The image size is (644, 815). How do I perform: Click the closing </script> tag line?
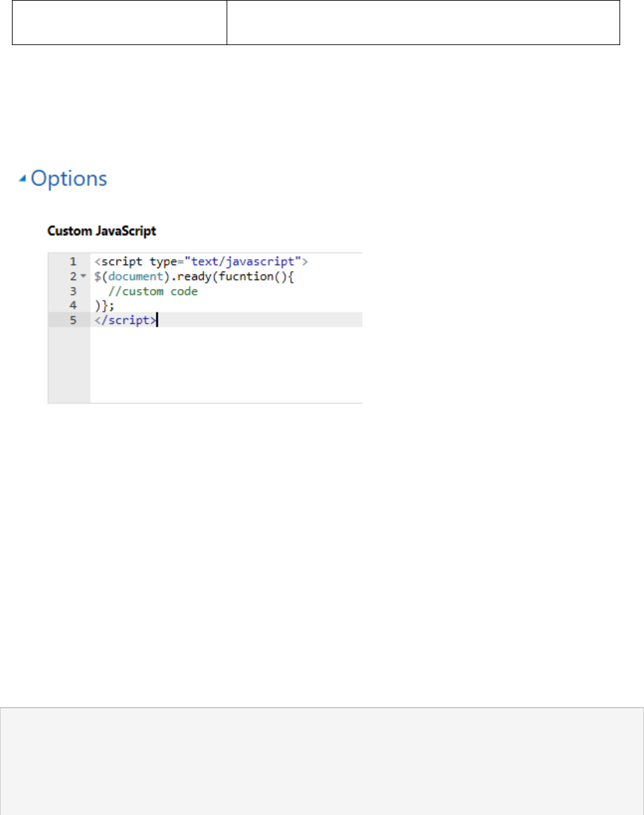pos(126,320)
